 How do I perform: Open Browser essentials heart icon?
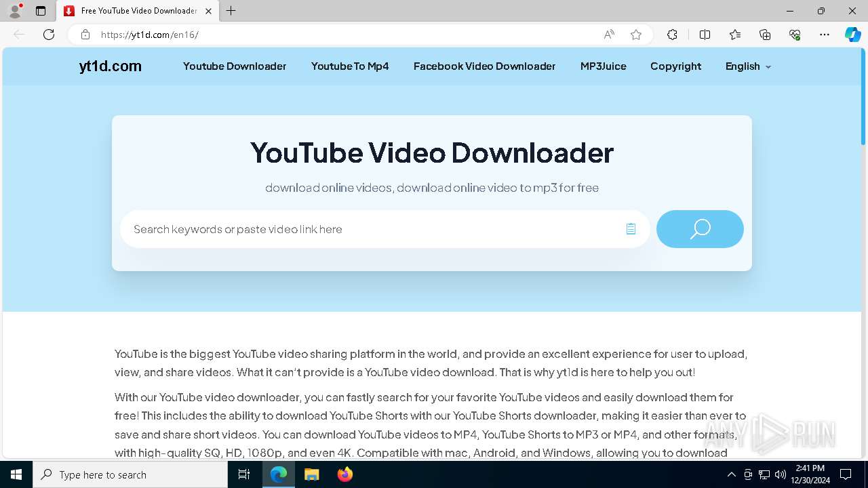click(x=795, y=35)
